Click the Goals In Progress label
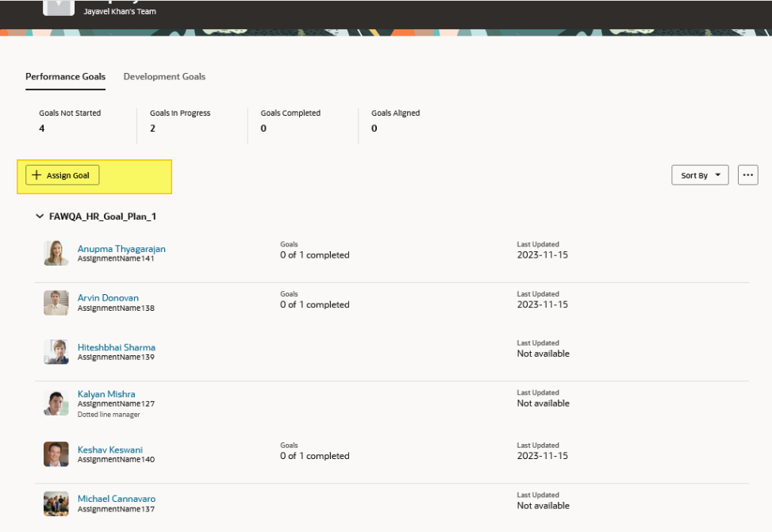 pyautogui.click(x=180, y=113)
